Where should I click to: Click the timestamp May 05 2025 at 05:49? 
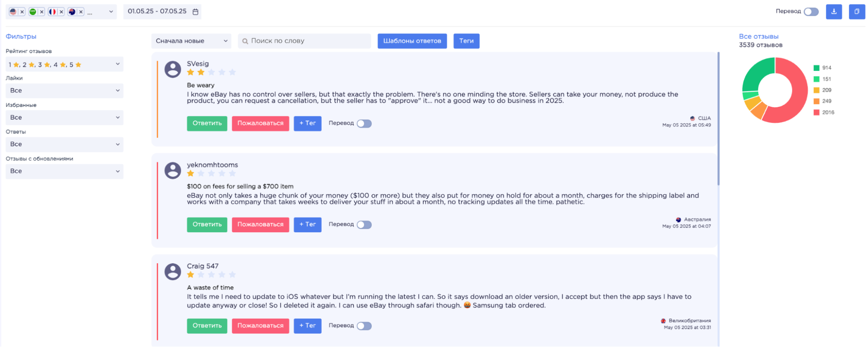click(686, 126)
